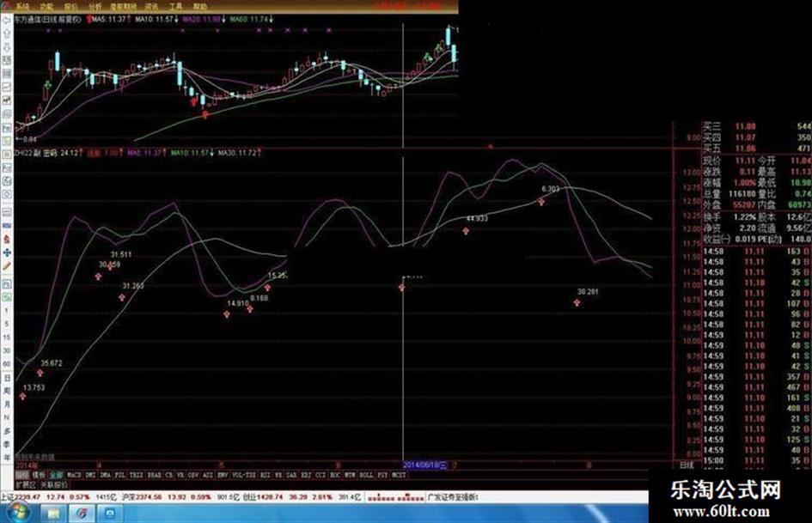Click the line chart icon in sidebar

click(7, 88)
